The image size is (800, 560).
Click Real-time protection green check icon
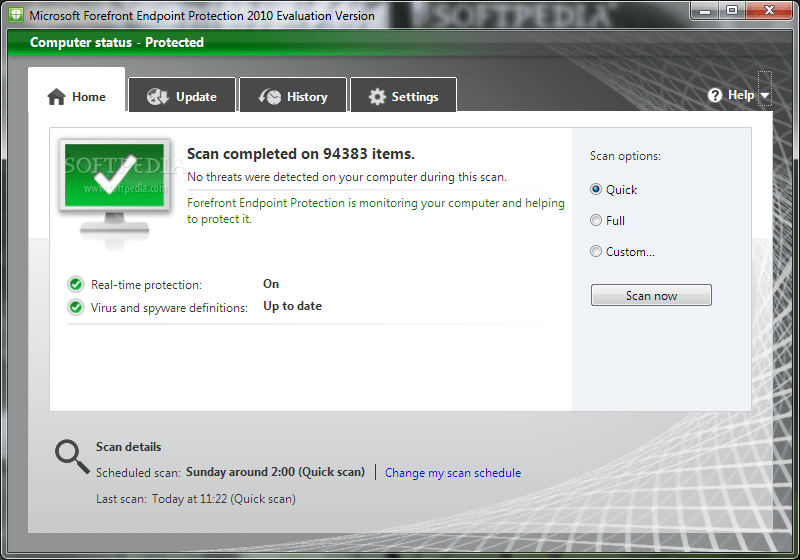click(76, 284)
